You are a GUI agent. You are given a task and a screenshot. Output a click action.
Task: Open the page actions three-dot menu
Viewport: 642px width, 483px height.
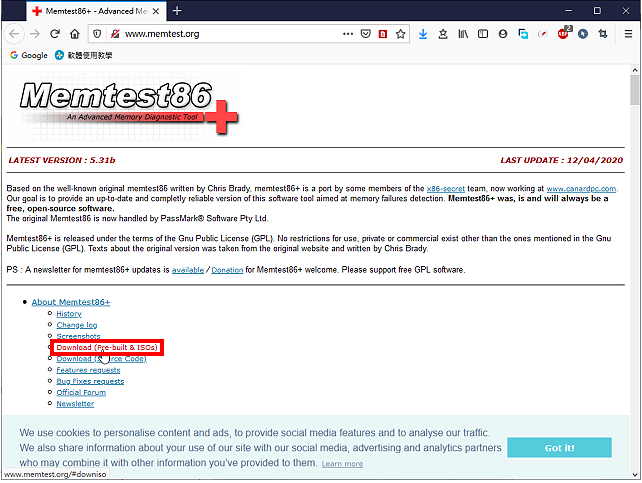tap(348, 34)
